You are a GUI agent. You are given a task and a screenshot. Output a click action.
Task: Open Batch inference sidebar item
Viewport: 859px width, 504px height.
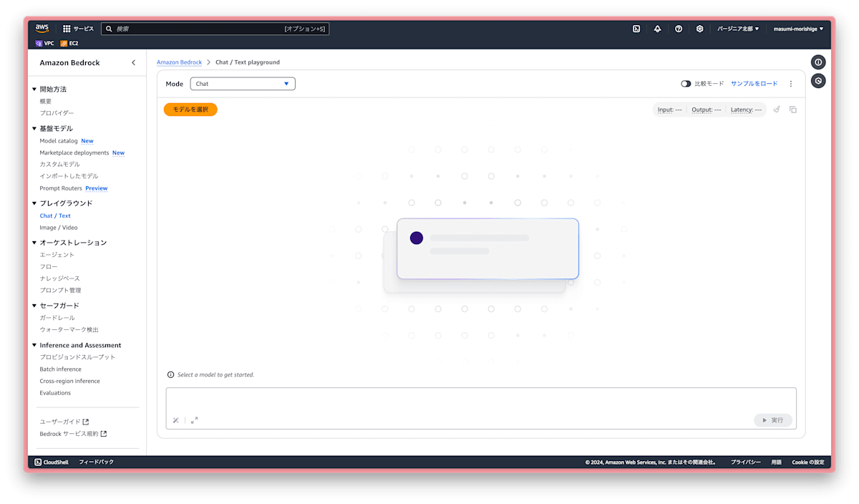[60, 369]
